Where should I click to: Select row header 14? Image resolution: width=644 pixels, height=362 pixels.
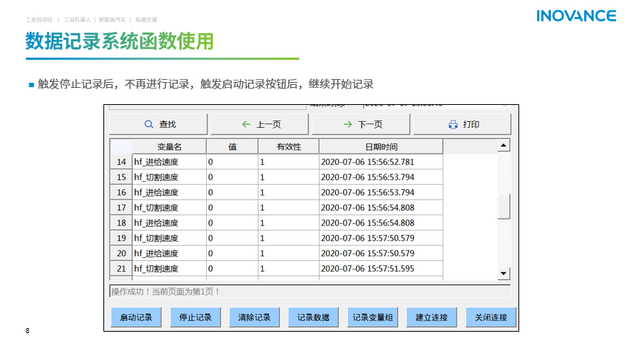coord(121,162)
